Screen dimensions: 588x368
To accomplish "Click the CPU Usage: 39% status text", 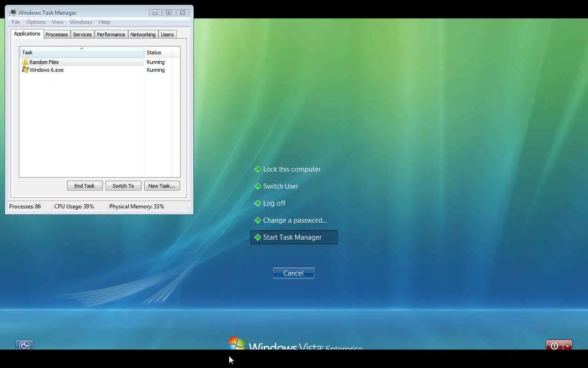I will pyautogui.click(x=74, y=207).
